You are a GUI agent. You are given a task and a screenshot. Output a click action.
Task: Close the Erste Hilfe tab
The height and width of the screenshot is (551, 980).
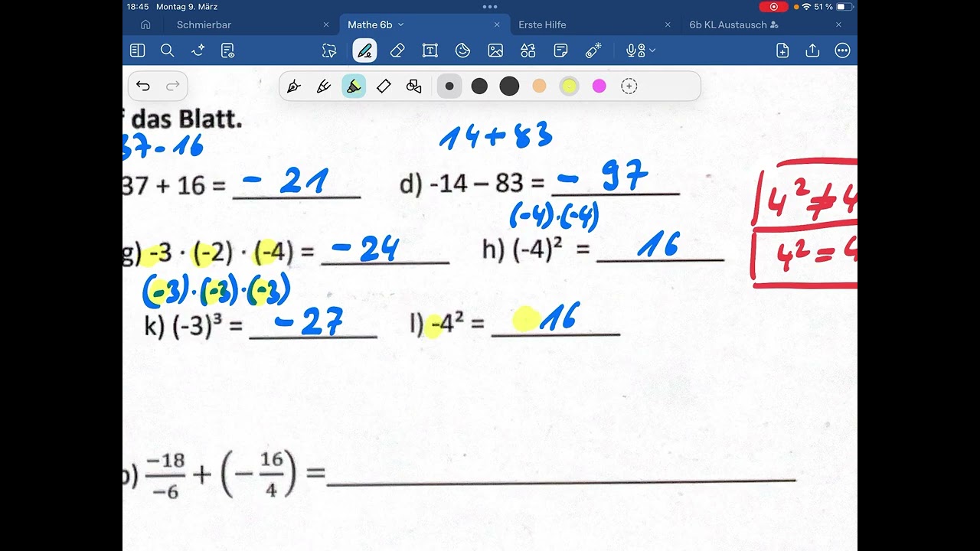pos(668,24)
